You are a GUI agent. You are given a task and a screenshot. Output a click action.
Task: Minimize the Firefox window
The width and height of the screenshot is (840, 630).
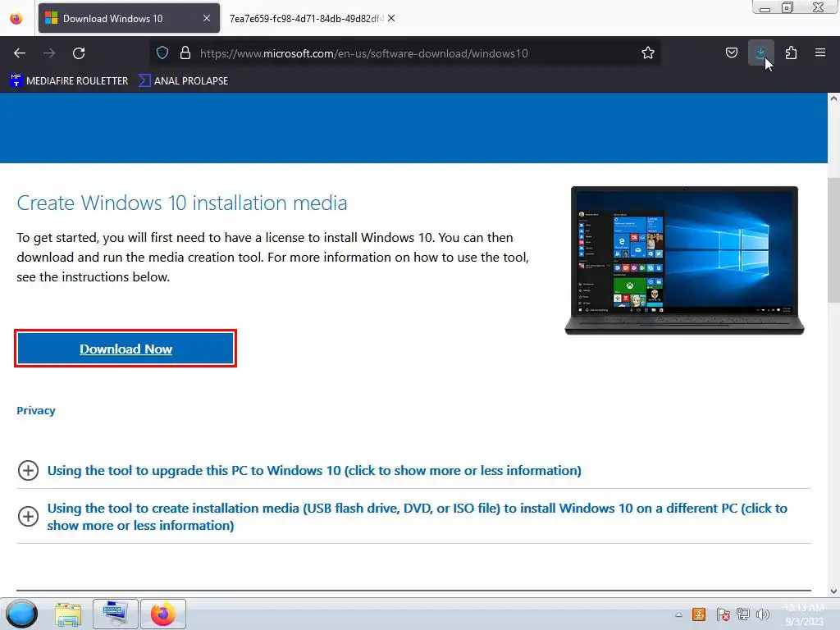click(x=765, y=7)
